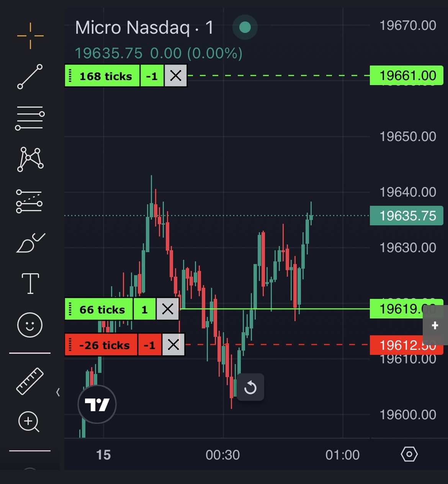
Task: Close the 66 ticks position
Action: [168, 309]
